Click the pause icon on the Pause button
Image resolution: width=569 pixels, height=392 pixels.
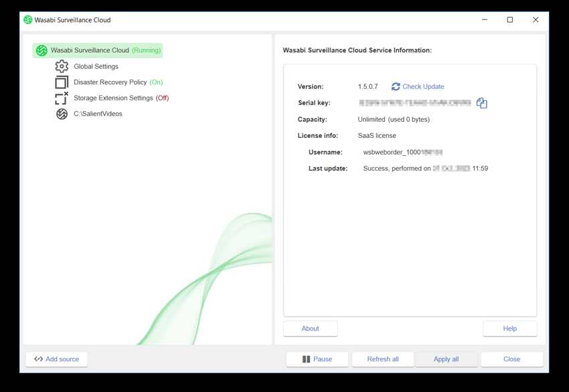coord(307,359)
